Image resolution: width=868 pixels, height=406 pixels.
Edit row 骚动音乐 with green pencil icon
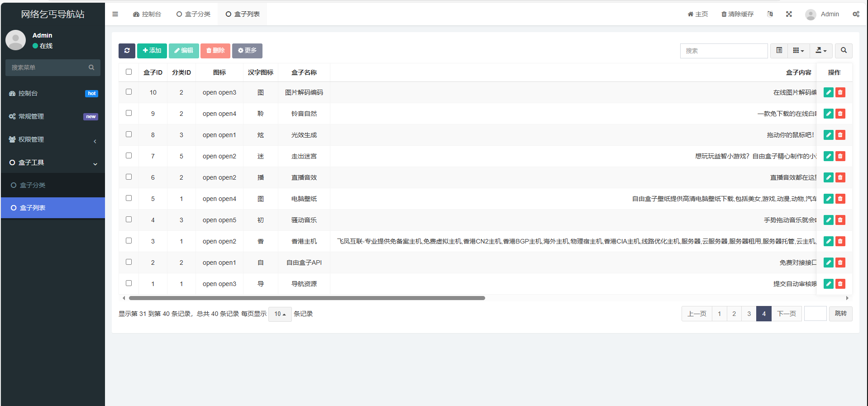pos(829,220)
